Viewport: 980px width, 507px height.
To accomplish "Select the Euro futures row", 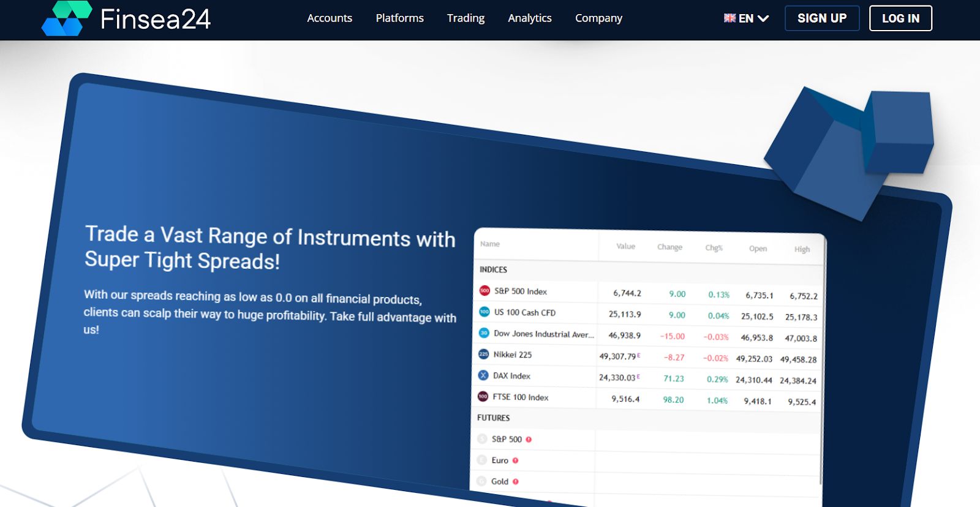I will (x=500, y=460).
